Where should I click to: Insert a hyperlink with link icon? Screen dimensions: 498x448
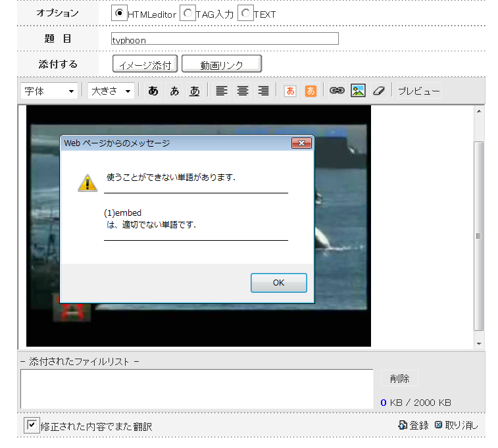click(337, 91)
